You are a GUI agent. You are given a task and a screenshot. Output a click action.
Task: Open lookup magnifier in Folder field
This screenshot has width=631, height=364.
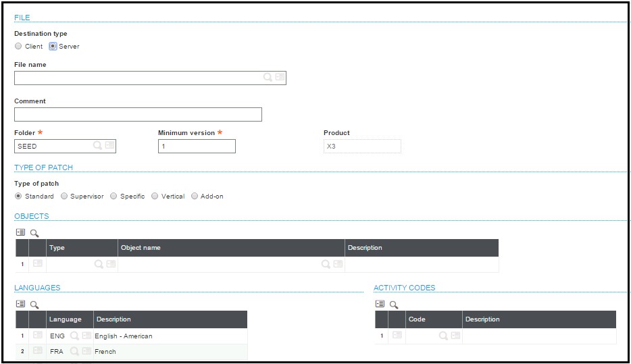click(97, 145)
